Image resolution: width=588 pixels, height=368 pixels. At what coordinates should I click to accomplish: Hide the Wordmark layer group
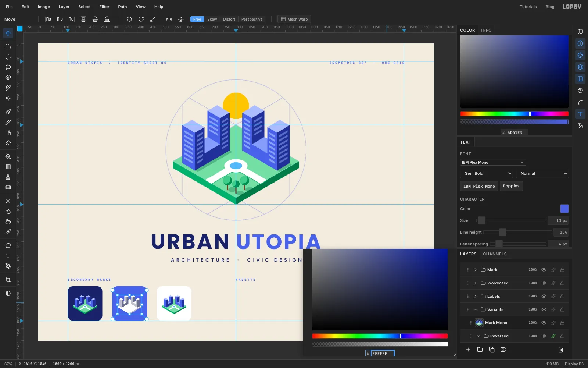pyautogui.click(x=544, y=283)
